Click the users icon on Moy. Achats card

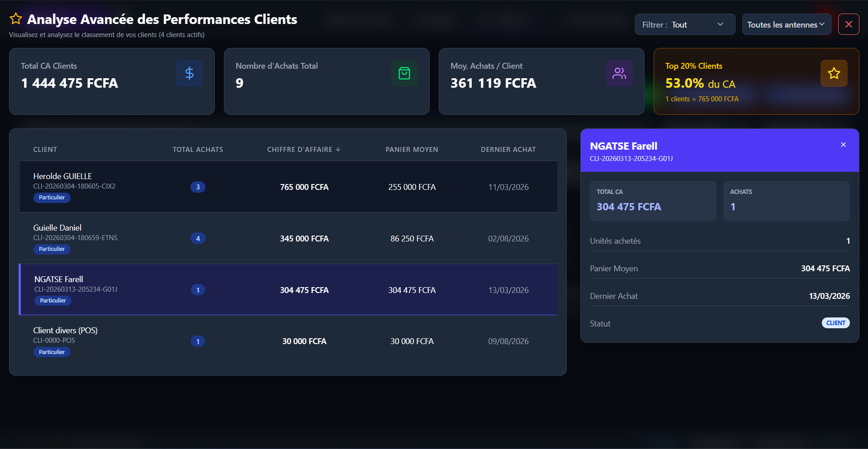(619, 73)
